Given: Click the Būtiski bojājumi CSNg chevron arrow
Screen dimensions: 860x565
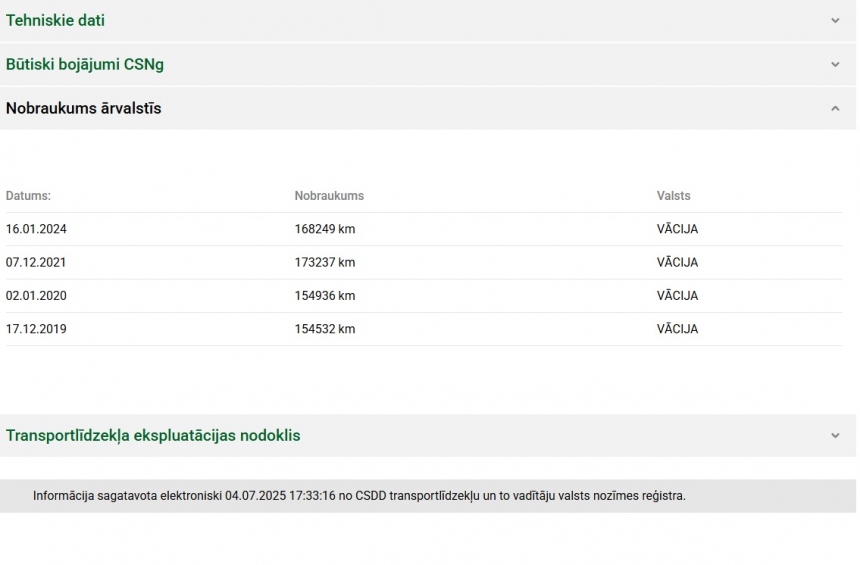Looking at the screenshot, I should point(835,64).
